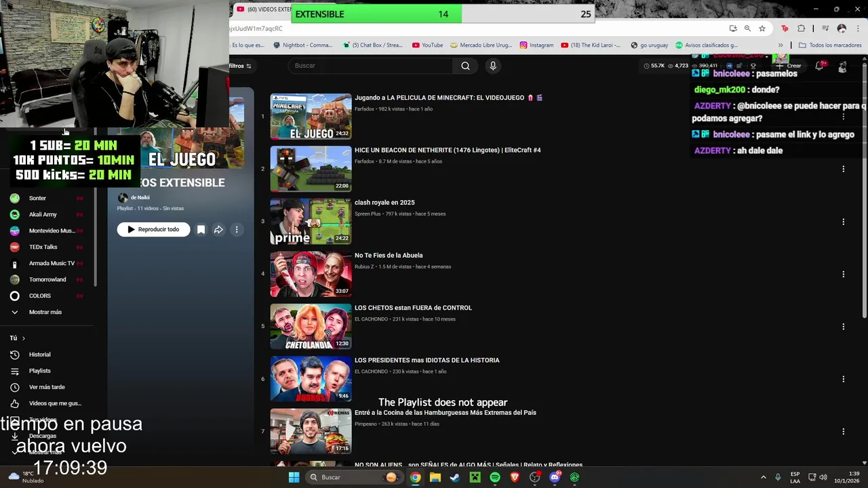Viewport: 868px width, 488px height.
Task: Open Tomorrowland channel subscription
Action: point(47,279)
